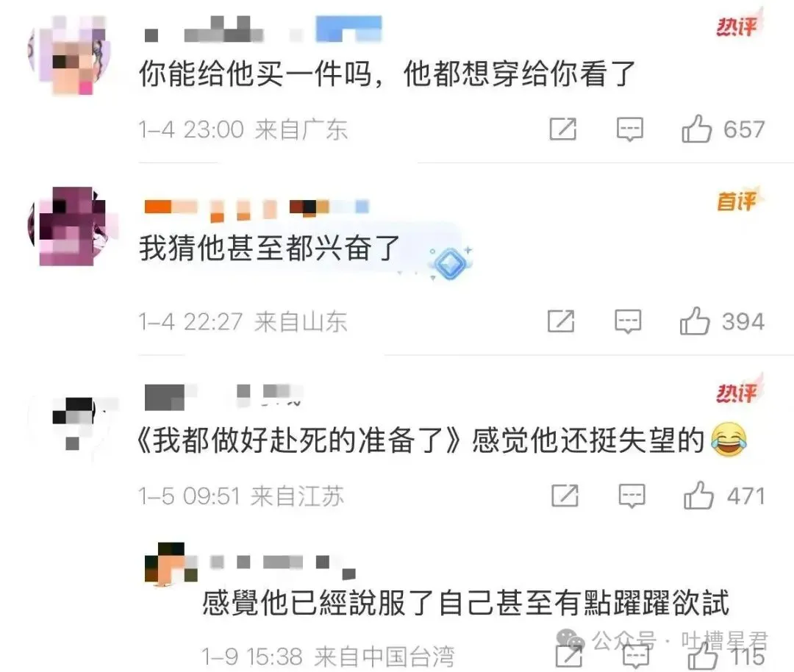Like the reply from 中国台湾 with 115 likes
The image size is (794, 672).
(703, 657)
